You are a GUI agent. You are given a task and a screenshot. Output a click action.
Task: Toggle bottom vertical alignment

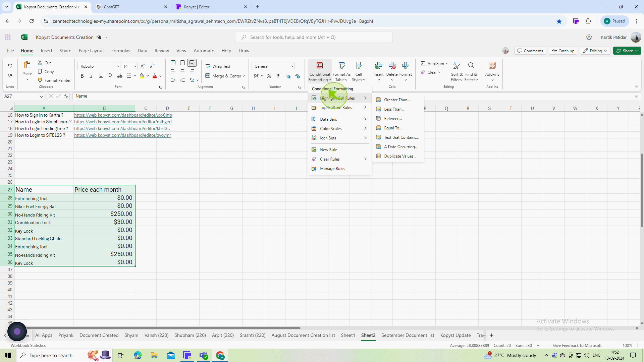point(192,63)
